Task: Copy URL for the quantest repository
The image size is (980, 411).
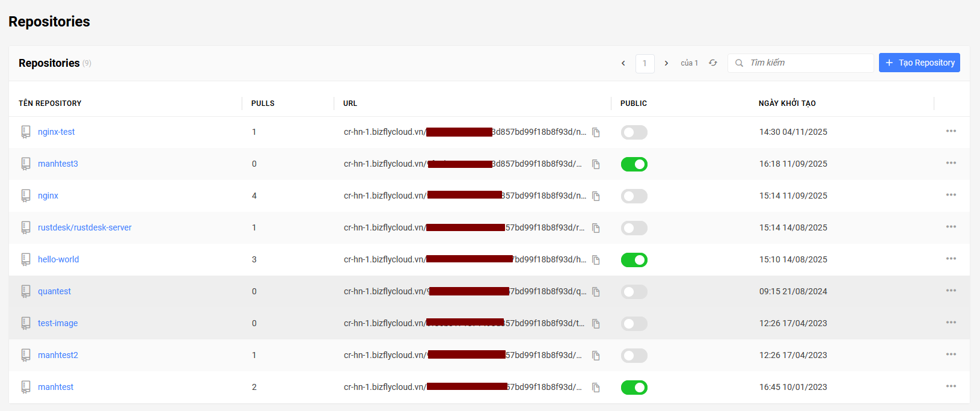Action: [x=596, y=292]
